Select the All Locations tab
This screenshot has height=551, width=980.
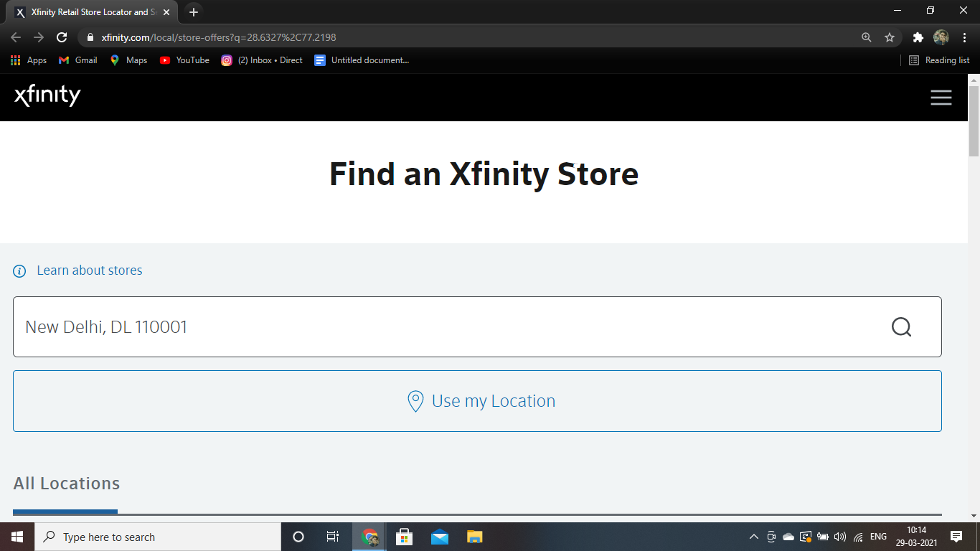66,484
